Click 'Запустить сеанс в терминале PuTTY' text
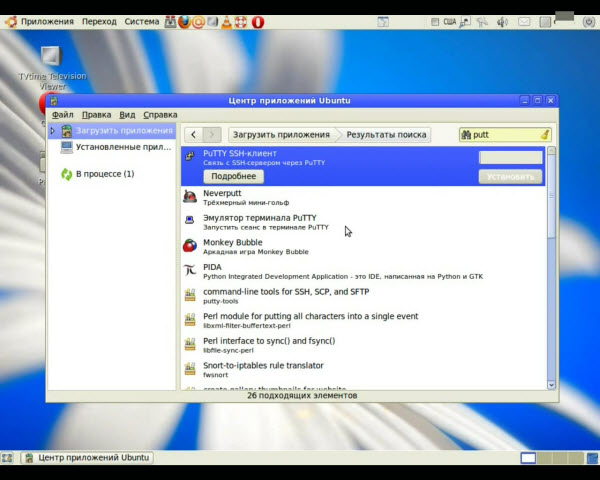 point(266,227)
